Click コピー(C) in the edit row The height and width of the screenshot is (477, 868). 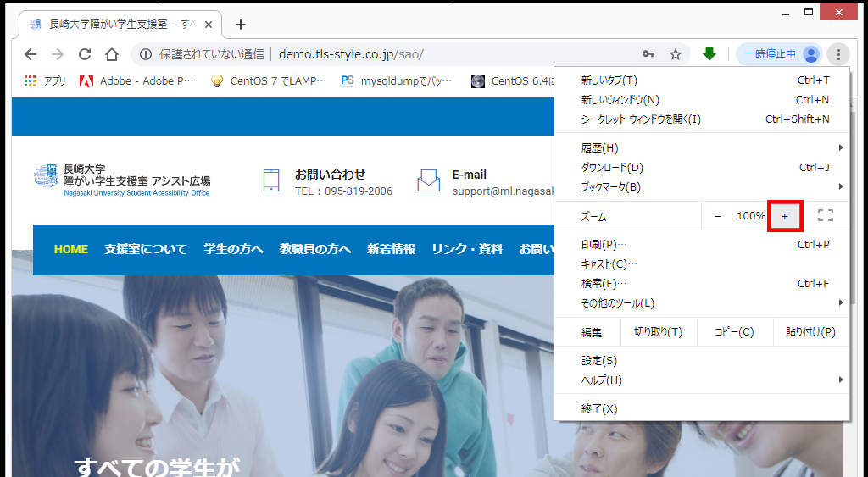(734, 331)
